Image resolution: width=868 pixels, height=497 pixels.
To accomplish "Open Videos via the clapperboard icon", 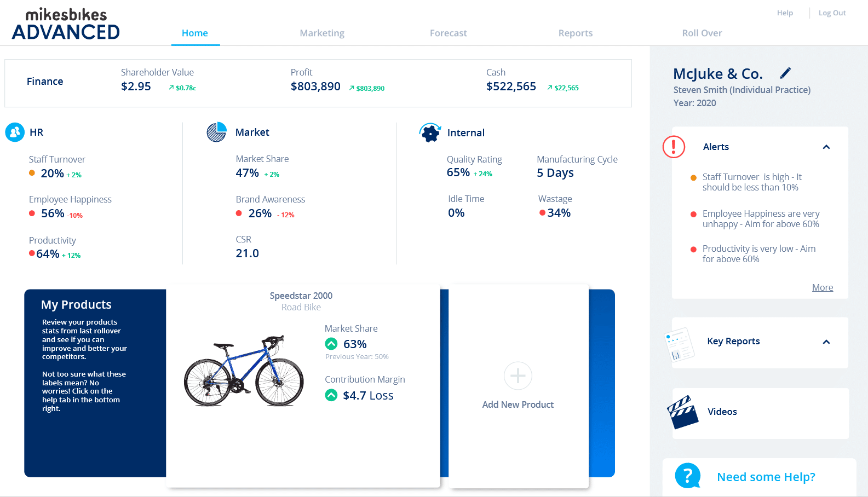I will pyautogui.click(x=682, y=412).
